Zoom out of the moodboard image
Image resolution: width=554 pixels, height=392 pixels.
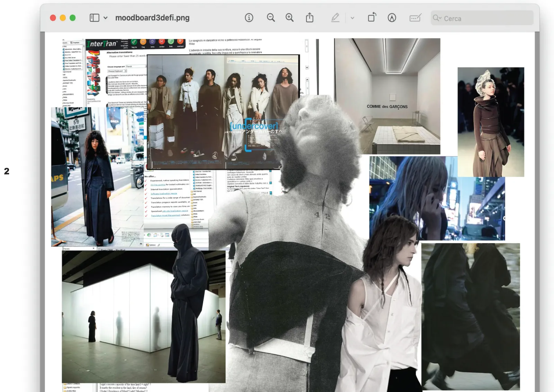point(271,18)
